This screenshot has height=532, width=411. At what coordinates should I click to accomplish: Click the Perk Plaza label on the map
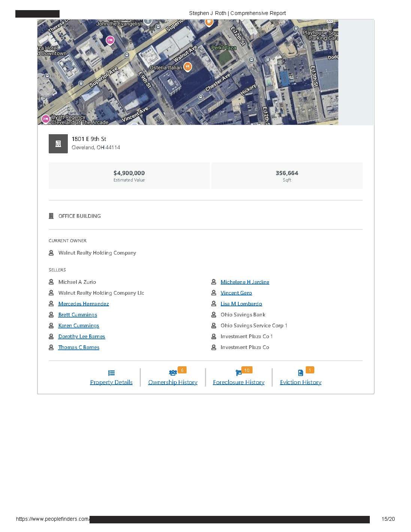pos(224,48)
